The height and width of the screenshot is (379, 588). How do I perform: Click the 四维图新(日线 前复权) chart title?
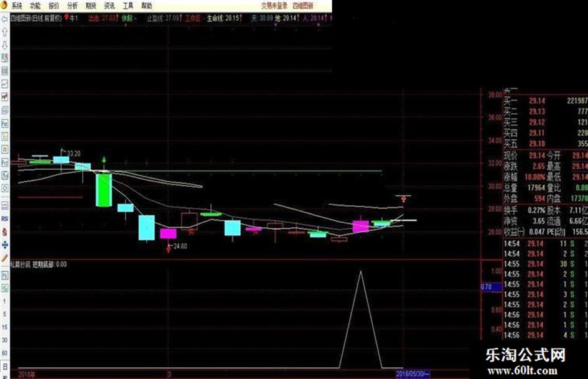point(36,18)
